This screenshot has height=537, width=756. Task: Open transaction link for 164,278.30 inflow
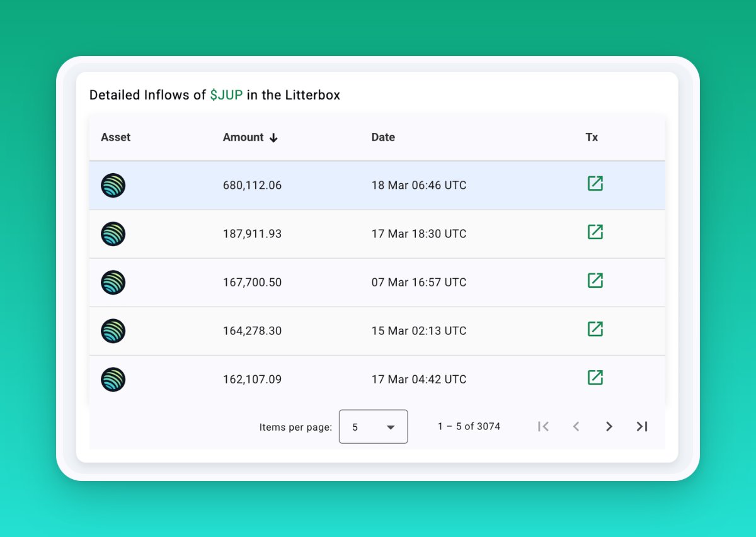[x=595, y=329]
